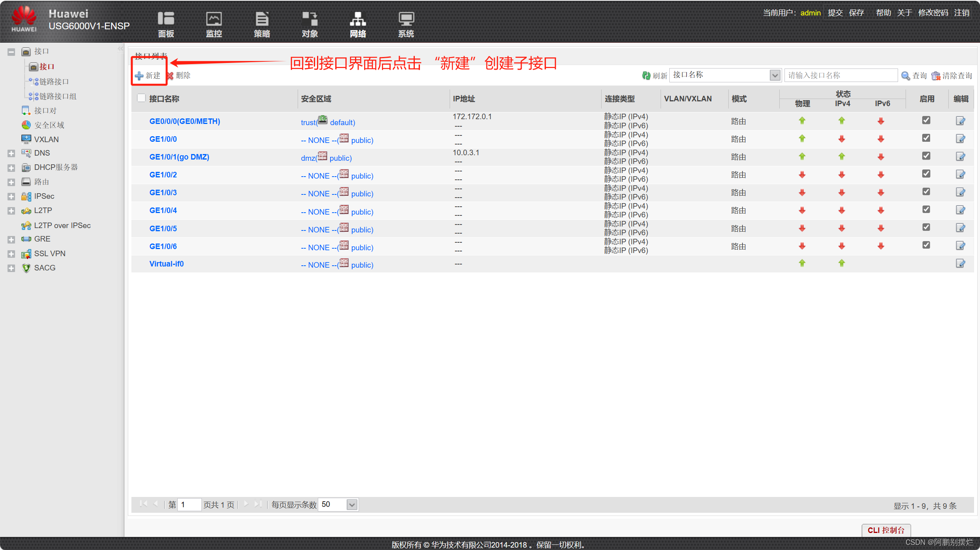Open the GE1/0/2 interface link
Viewport: 980px width, 550px height.
(163, 175)
